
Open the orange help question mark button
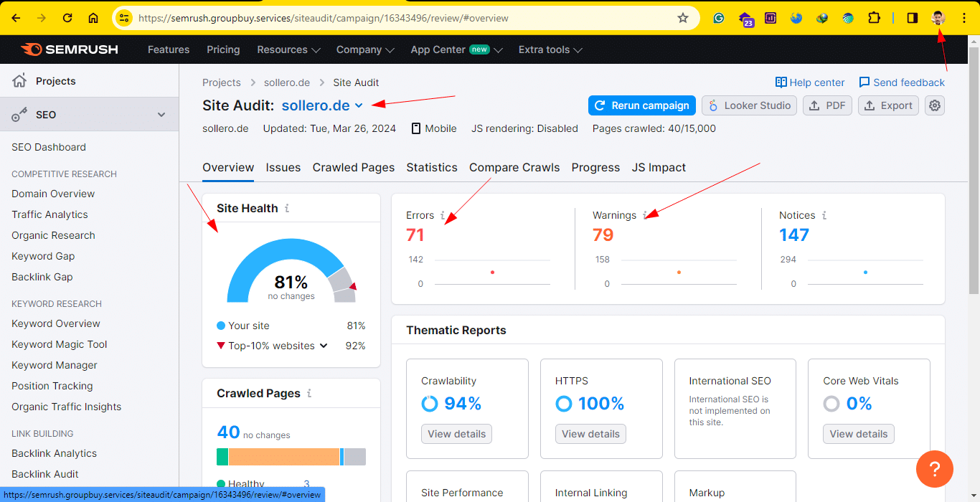[935, 469]
